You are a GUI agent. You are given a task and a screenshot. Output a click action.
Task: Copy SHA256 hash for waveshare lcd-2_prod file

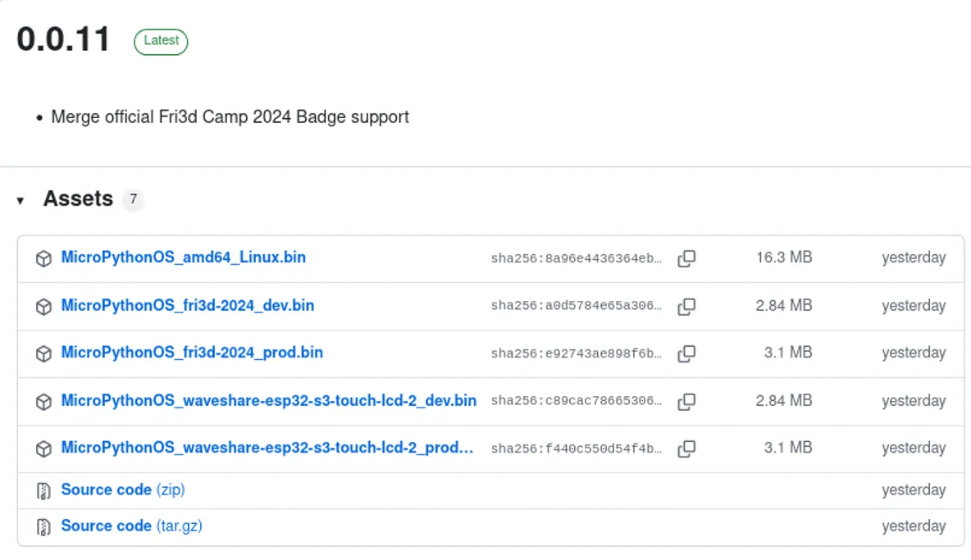tap(686, 448)
